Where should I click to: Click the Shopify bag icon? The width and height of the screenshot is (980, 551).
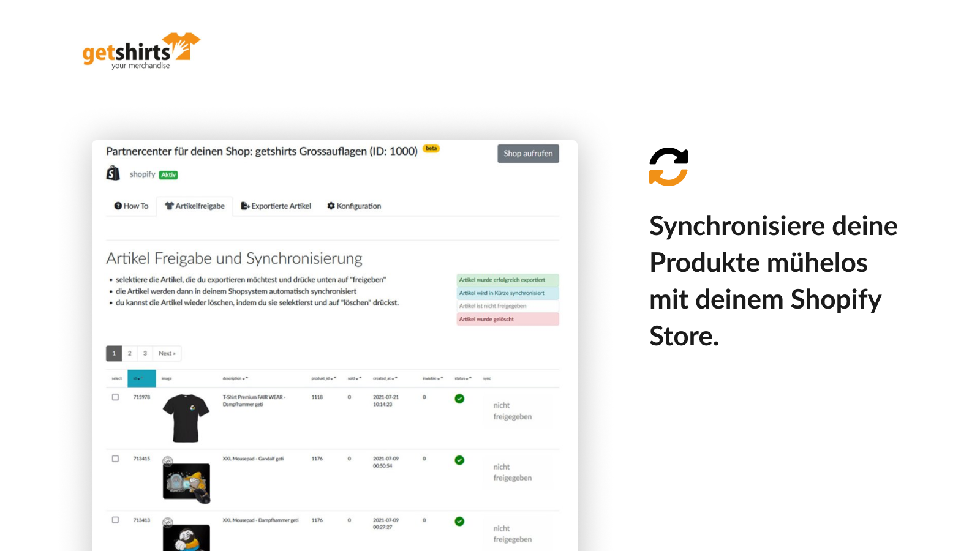pyautogui.click(x=113, y=173)
